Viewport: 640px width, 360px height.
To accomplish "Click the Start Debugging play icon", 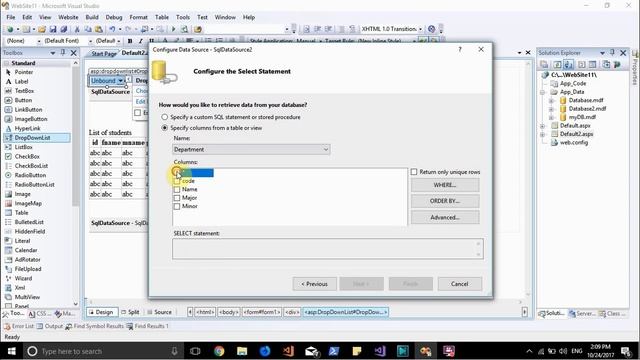I will 173,29.
